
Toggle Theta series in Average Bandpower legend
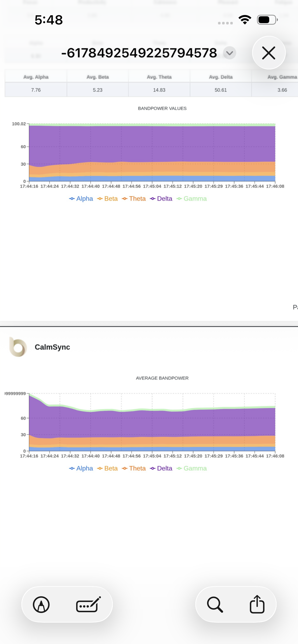point(134,468)
